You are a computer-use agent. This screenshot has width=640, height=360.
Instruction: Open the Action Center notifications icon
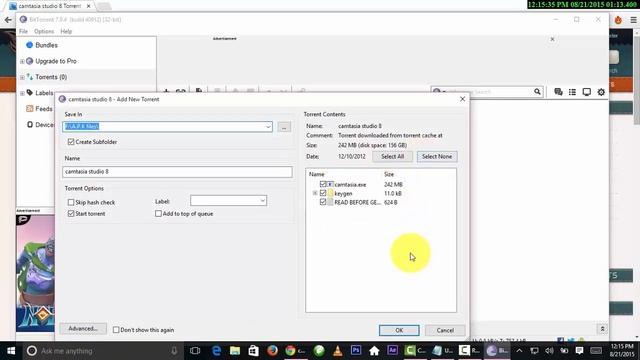point(579,351)
